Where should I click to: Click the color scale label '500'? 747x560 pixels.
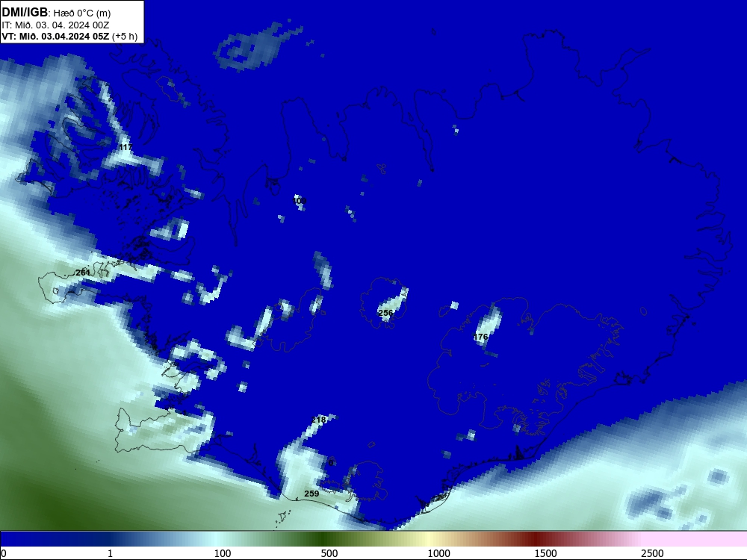coord(329,553)
